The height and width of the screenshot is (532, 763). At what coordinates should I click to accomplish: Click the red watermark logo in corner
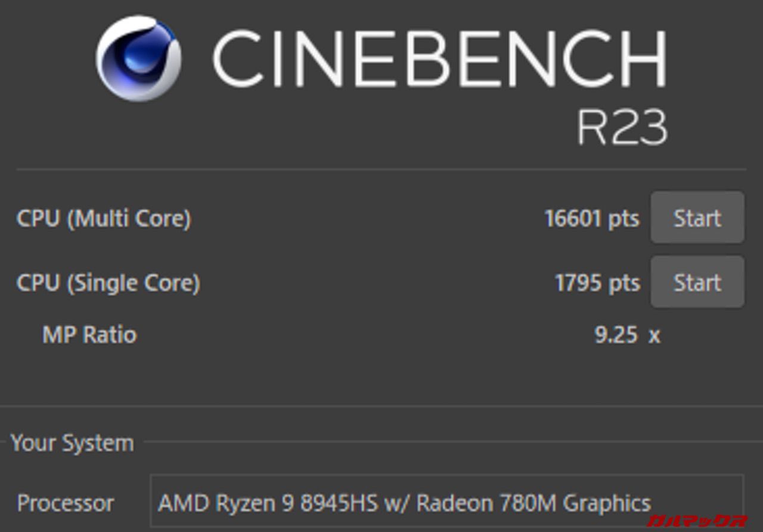tap(696, 521)
